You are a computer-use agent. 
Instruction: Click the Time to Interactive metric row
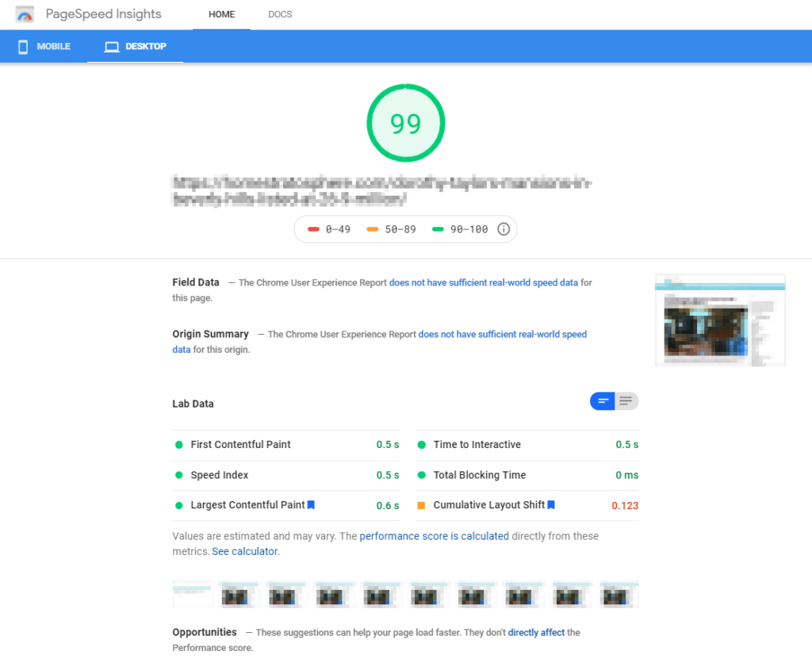[527, 445]
